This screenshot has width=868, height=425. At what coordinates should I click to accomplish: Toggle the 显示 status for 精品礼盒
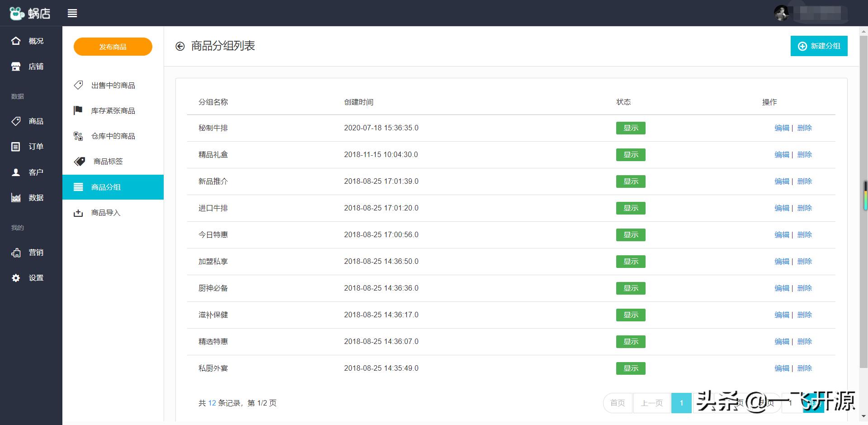[x=630, y=155]
